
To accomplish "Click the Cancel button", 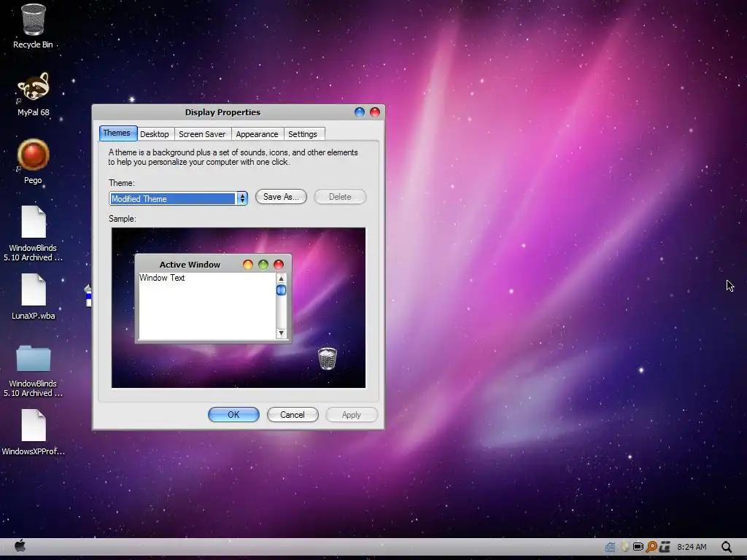I will tap(293, 415).
